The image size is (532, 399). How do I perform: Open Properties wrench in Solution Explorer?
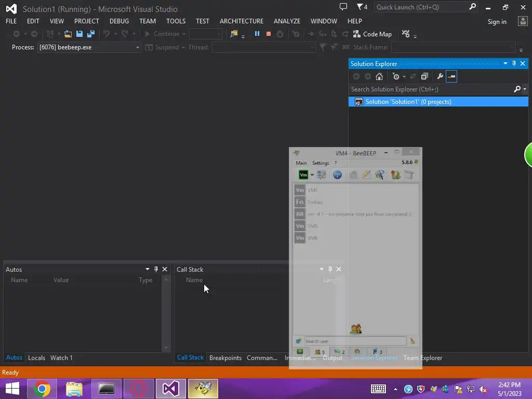coord(440,76)
